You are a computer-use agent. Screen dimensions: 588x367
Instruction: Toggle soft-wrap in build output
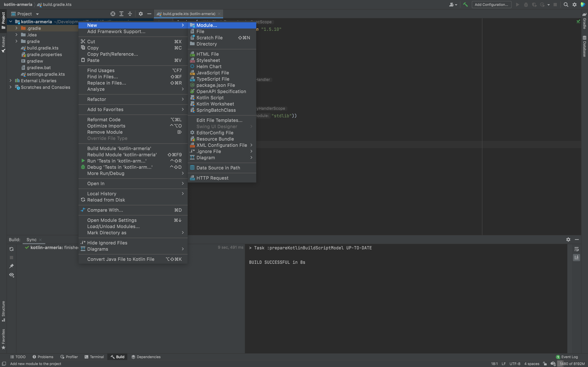pyautogui.click(x=576, y=249)
